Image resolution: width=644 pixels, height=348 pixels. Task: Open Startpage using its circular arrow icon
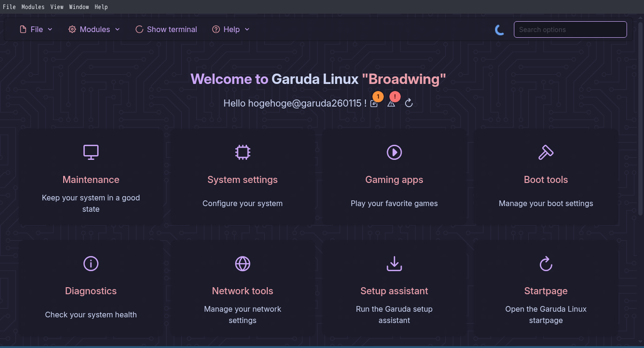point(546,263)
